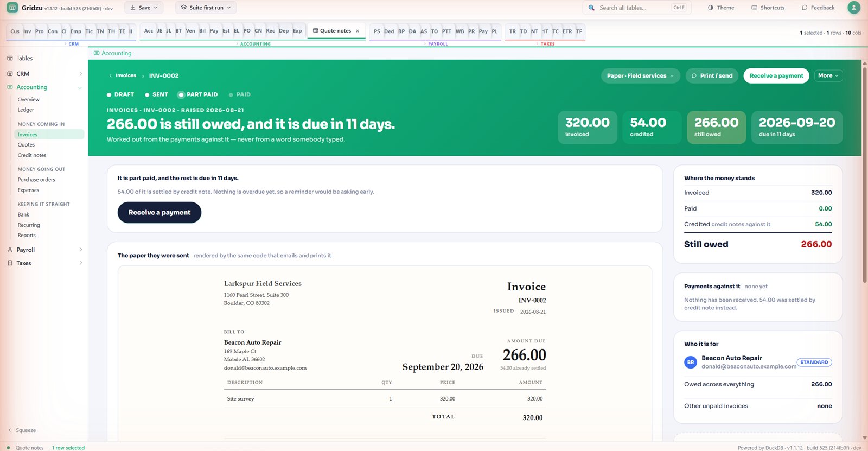Expand the CRM section in sidebar
The width and height of the screenshot is (868, 451).
[81, 74]
